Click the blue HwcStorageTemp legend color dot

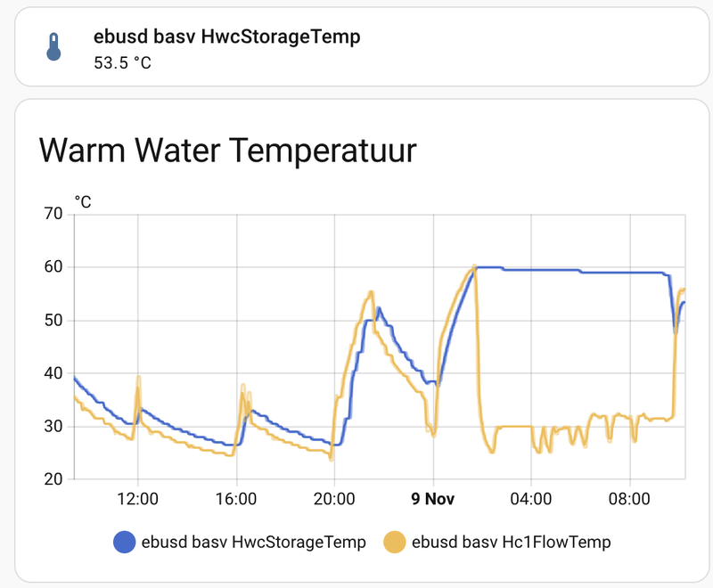click(125, 541)
